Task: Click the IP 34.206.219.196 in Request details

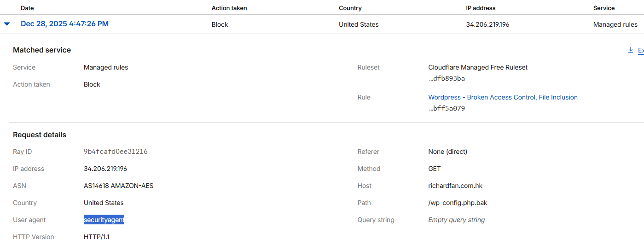Action: tap(105, 169)
